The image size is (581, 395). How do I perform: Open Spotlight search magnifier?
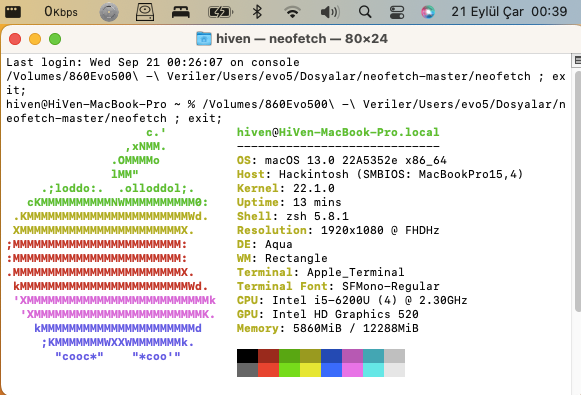coord(365,12)
